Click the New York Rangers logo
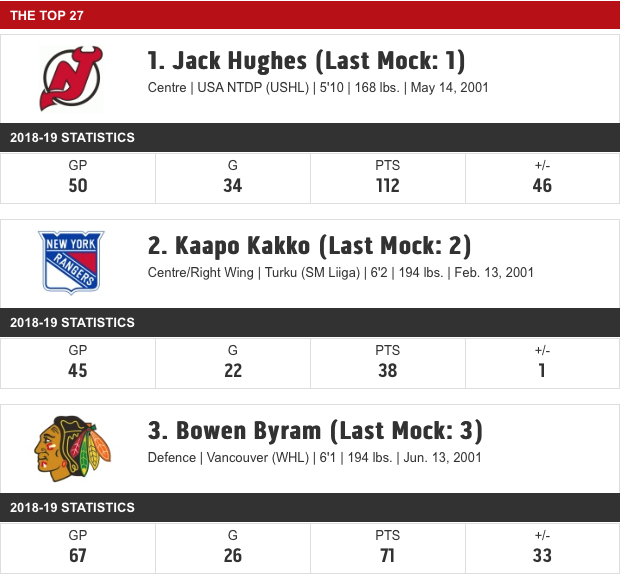 [x=71, y=263]
